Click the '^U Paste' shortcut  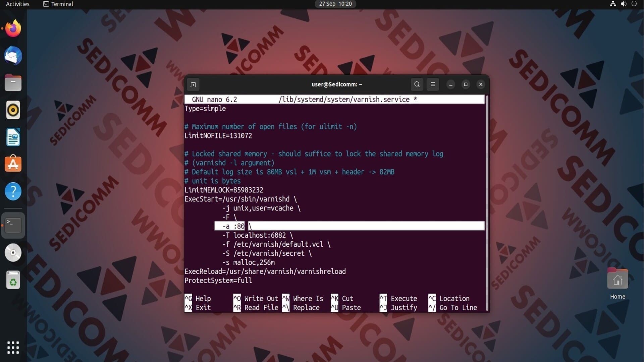(x=346, y=307)
